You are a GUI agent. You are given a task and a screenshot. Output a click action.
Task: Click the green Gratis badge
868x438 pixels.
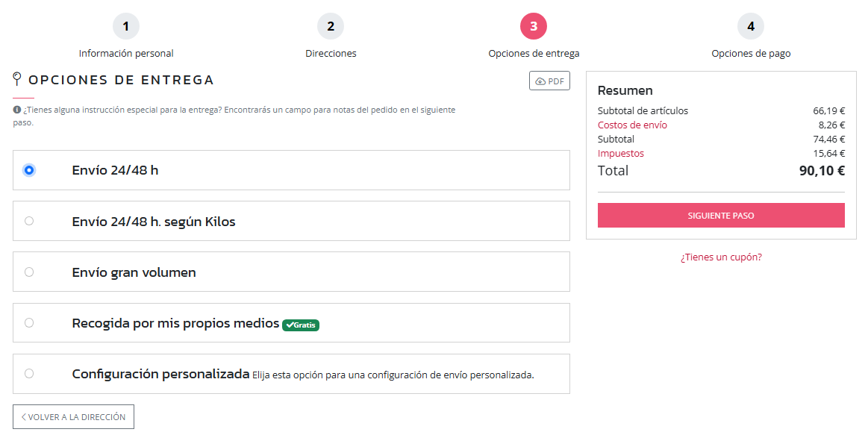click(x=301, y=325)
